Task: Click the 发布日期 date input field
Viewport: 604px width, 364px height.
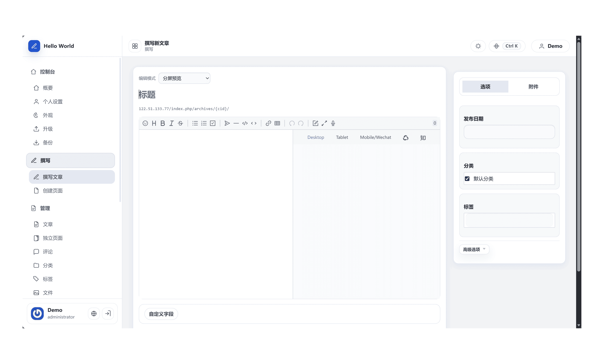Action: (x=509, y=132)
